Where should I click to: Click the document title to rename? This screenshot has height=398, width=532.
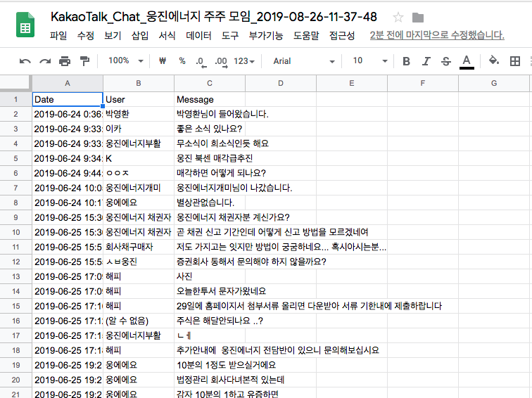point(214,17)
